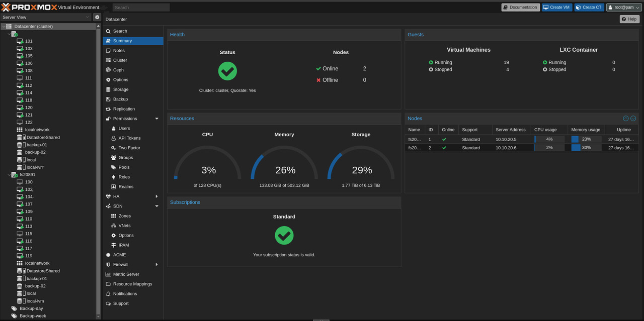Switch to the Cluster panel
644x321 pixels.
[120, 60]
